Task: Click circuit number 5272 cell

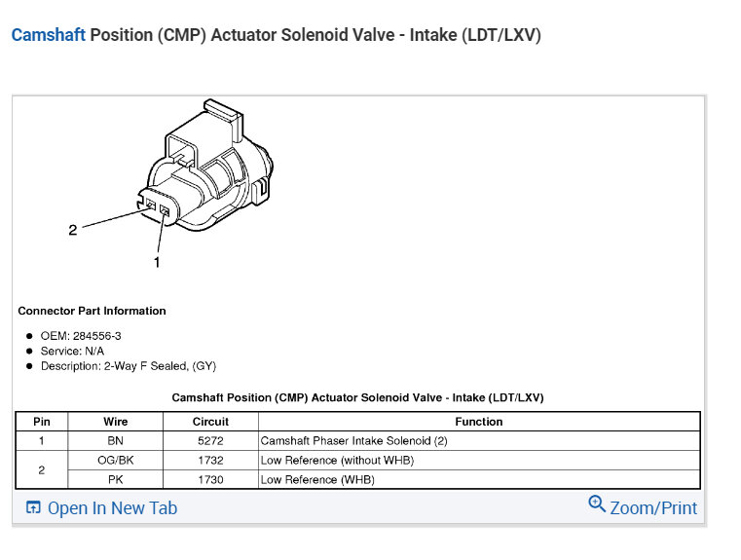Action: tap(210, 441)
